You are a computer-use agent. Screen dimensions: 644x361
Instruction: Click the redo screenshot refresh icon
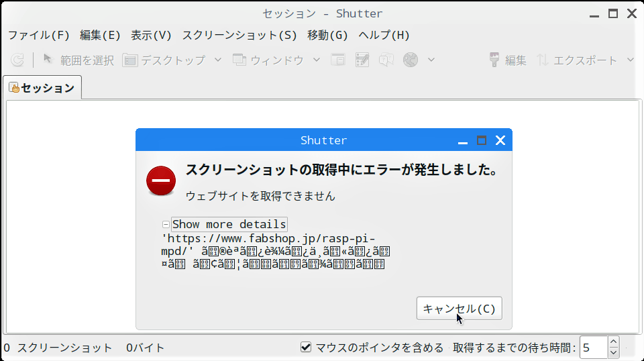click(x=17, y=60)
